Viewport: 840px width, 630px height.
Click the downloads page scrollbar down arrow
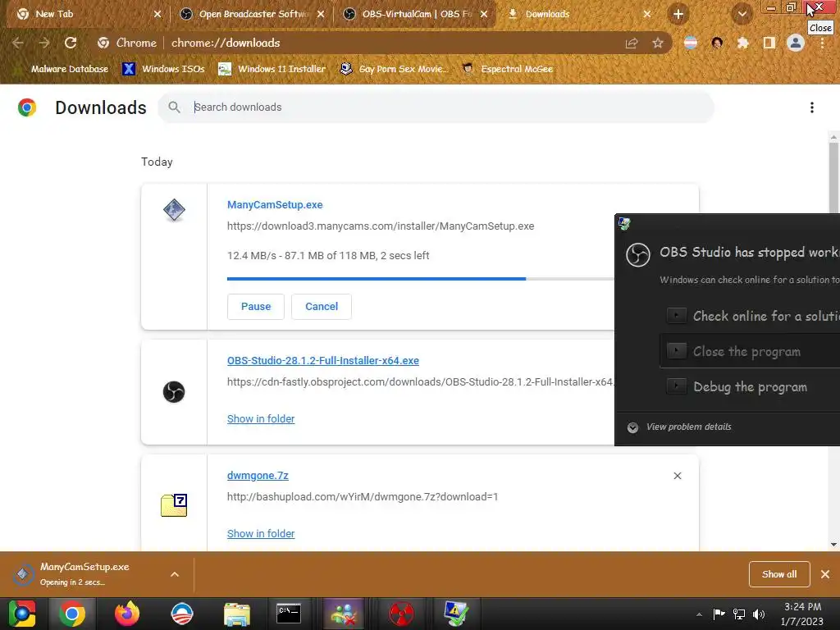click(x=833, y=545)
